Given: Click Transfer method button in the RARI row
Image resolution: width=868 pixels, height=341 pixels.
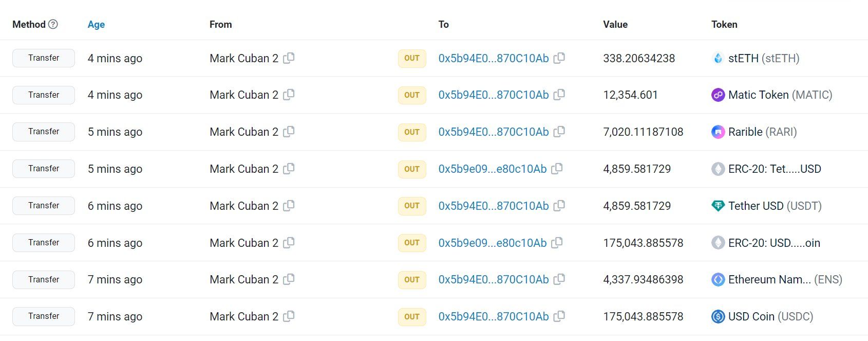Looking at the screenshot, I should [x=44, y=132].
